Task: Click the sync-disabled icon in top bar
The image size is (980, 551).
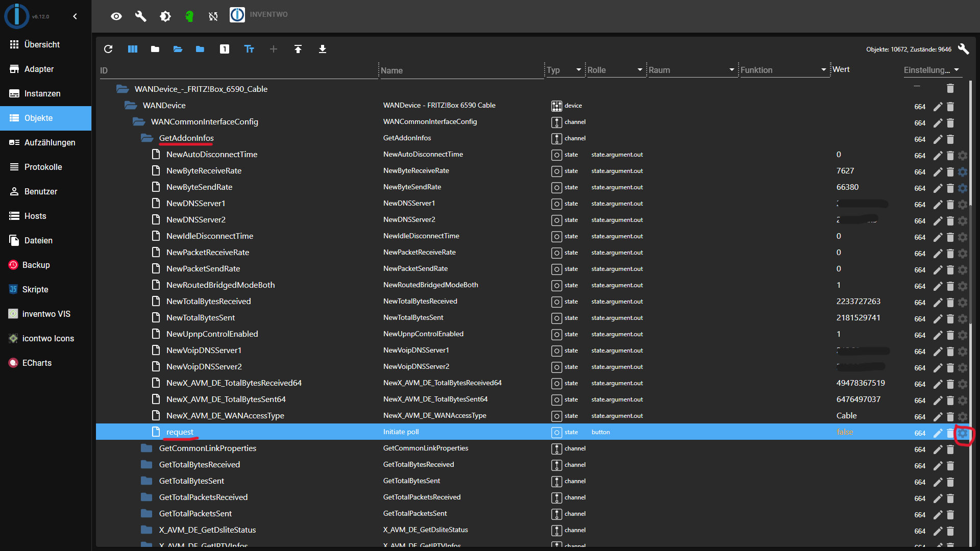Action: click(213, 16)
